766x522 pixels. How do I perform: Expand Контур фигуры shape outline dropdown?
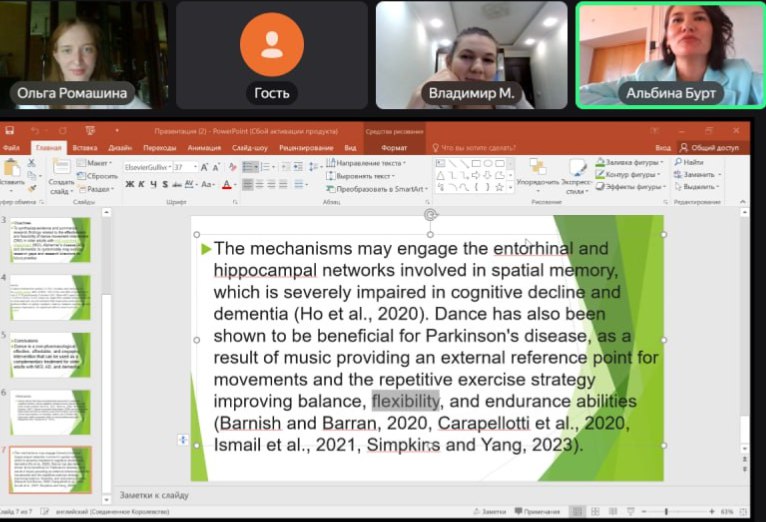pyautogui.click(x=627, y=174)
